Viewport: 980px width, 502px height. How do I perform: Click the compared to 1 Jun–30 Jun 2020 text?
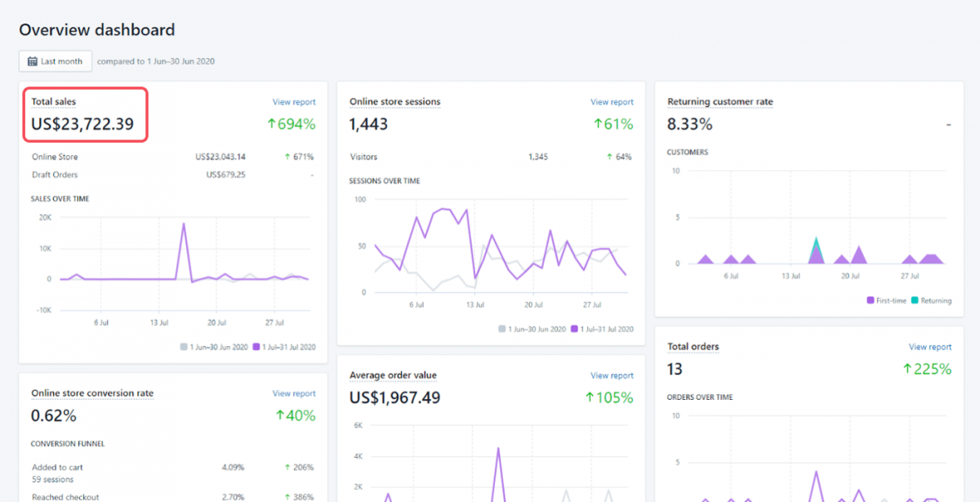[x=156, y=61]
